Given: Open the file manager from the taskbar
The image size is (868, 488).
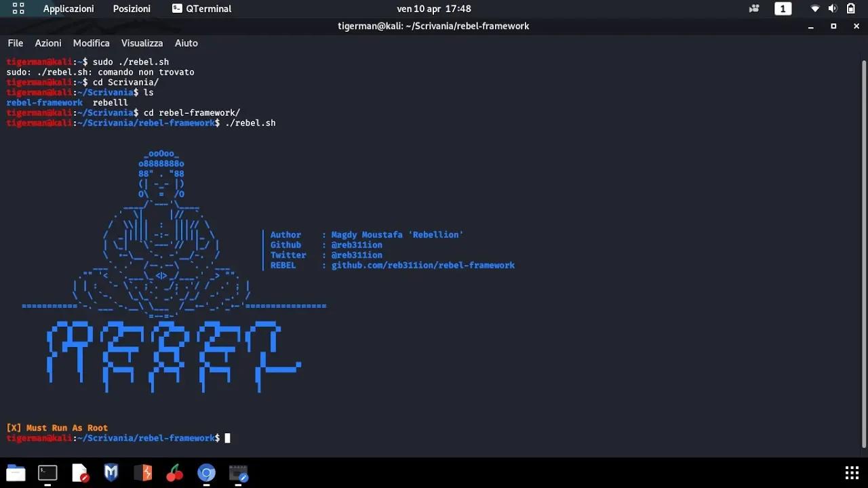Looking at the screenshot, I should [x=15, y=472].
